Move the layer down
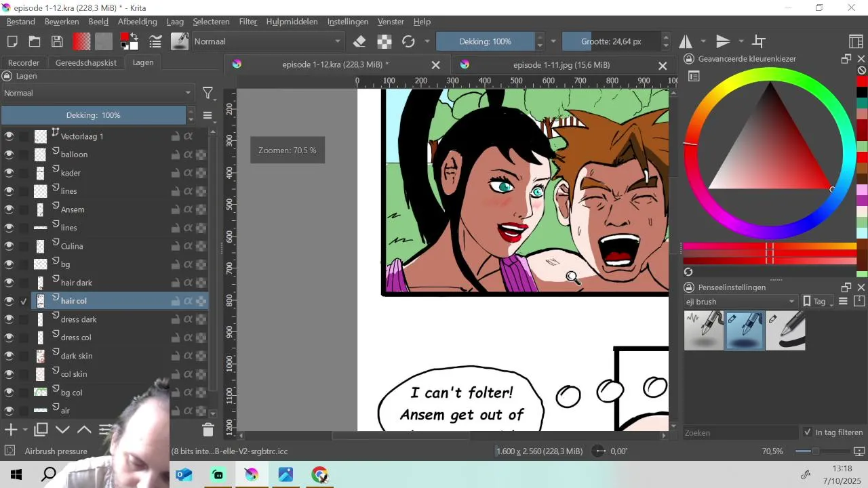Image resolution: width=868 pixels, height=488 pixels. tap(62, 430)
